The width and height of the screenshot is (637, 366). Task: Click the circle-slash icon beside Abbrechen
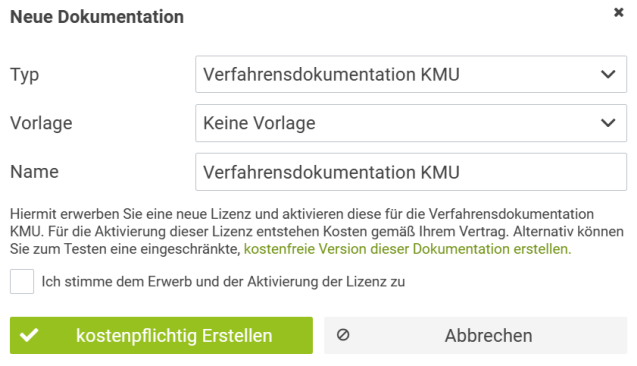[343, 335]
